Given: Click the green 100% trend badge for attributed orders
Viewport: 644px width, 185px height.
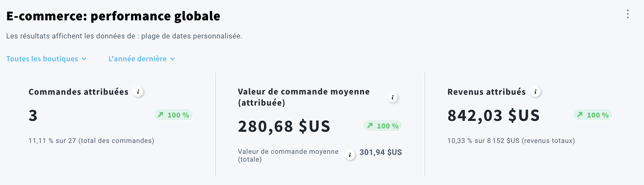Looking at the screenshot, I should click(173, 115).
